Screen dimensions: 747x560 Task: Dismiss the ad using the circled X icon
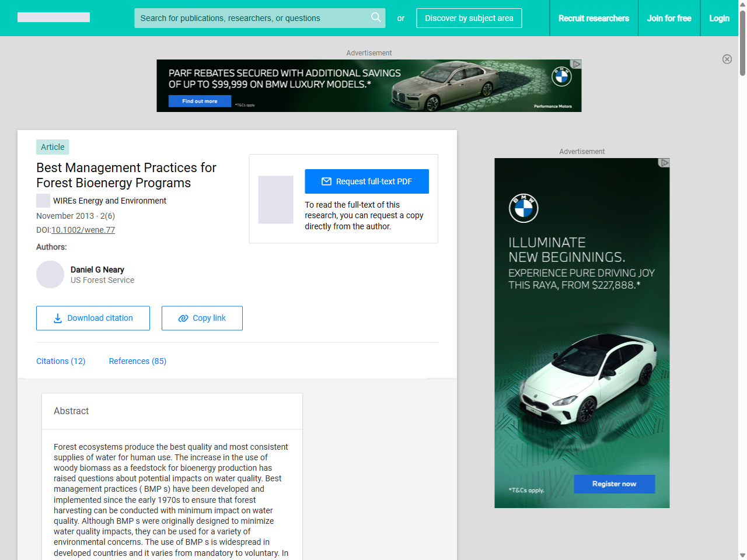pos(727,59)
